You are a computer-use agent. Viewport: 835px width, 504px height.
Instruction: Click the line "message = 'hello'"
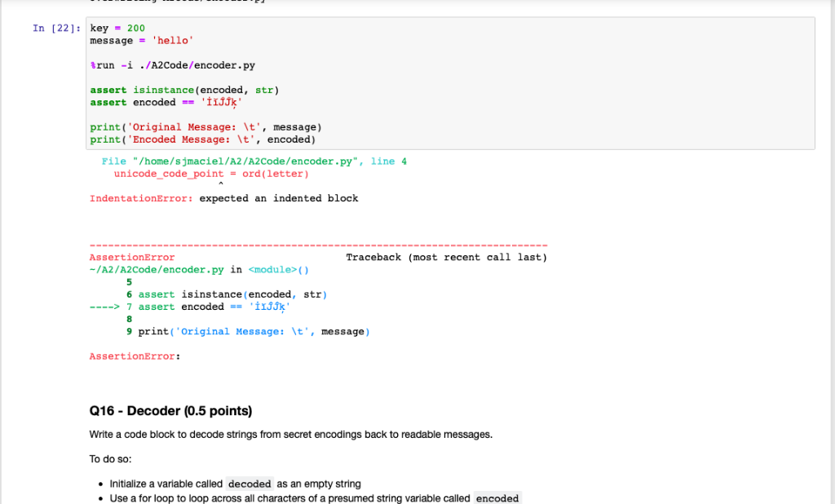(x=142, y=41)
